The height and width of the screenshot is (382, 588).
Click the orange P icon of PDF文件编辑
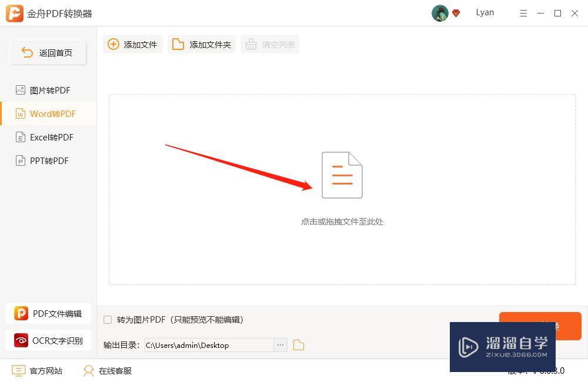21,313
